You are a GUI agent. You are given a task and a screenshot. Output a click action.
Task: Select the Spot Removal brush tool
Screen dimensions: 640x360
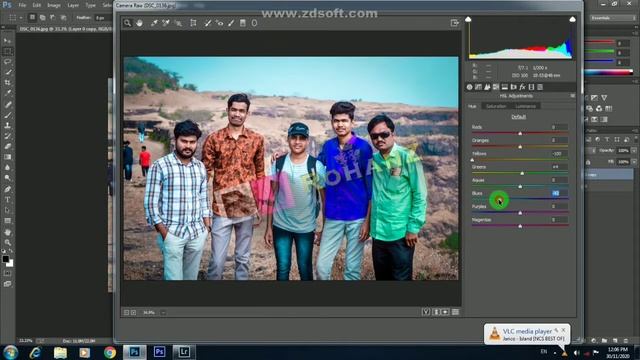pyautogui.click(x=208, y=23)
